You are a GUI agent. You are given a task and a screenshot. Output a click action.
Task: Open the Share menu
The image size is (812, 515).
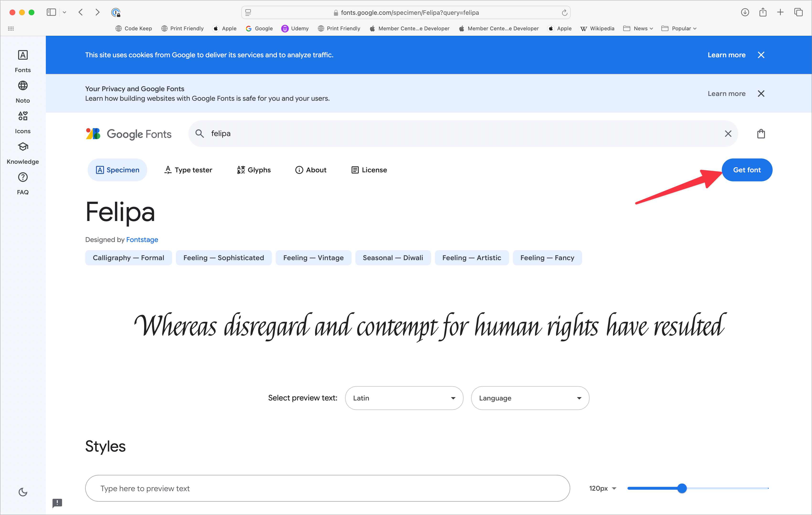pyautogui.click(x=763, y=12)
